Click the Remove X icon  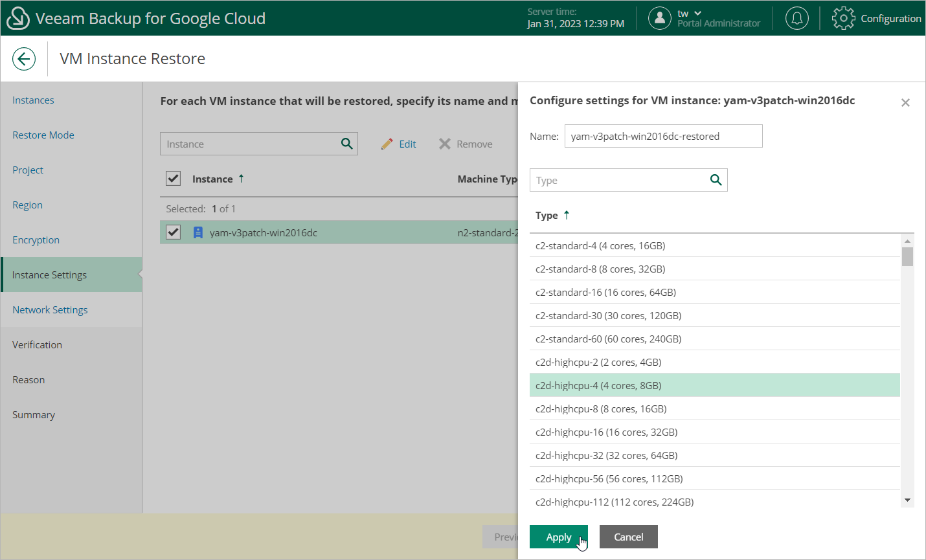click(x=445, y=144)
